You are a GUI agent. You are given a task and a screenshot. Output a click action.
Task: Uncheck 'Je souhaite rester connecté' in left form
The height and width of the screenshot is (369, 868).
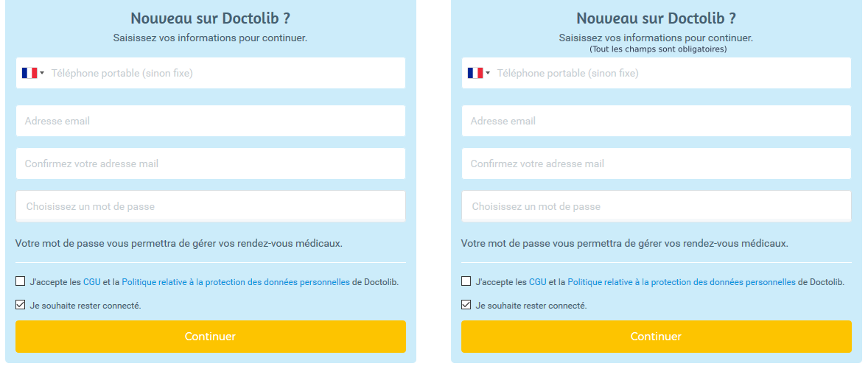21,305
